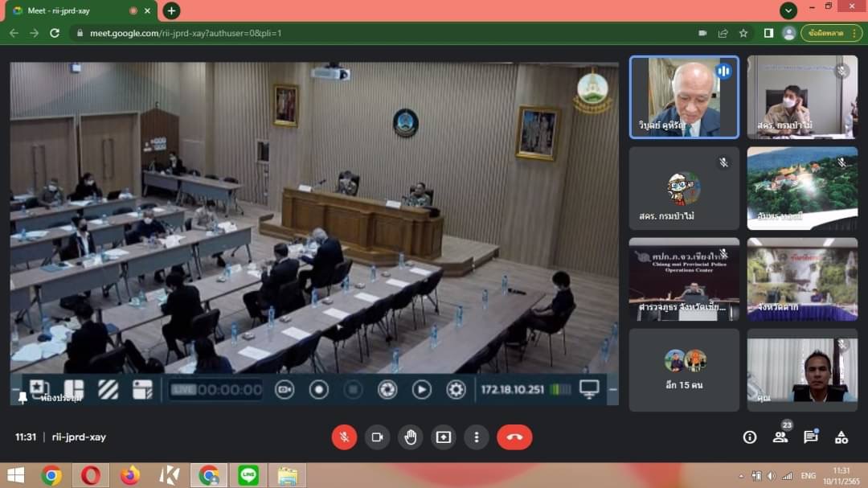The width and height of the screenshot is (868, 488).
Task: Click the starred scene icon on overlay
Action: (x=39, y=388)
